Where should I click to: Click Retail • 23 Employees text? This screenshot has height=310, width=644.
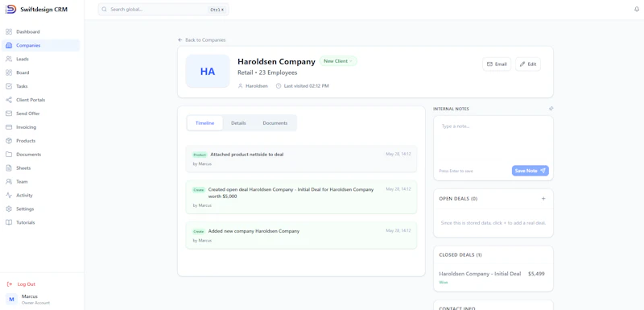click(267, 72)
